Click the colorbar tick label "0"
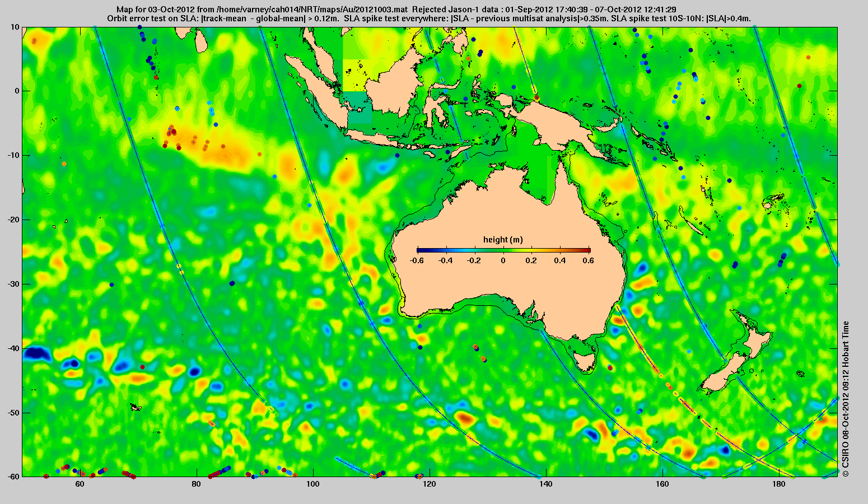868x504 pixels. tap(503, 260)
